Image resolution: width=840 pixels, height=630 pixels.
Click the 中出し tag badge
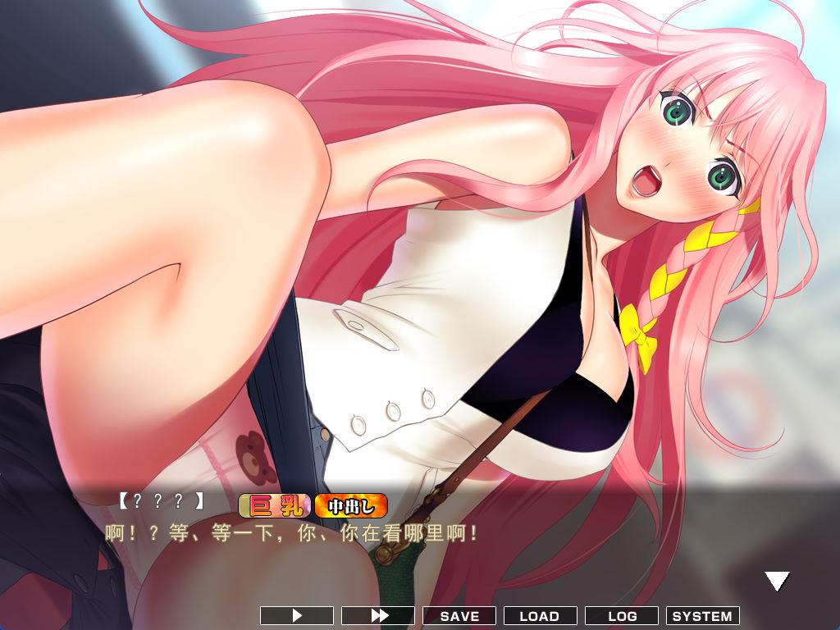[351, 505]
